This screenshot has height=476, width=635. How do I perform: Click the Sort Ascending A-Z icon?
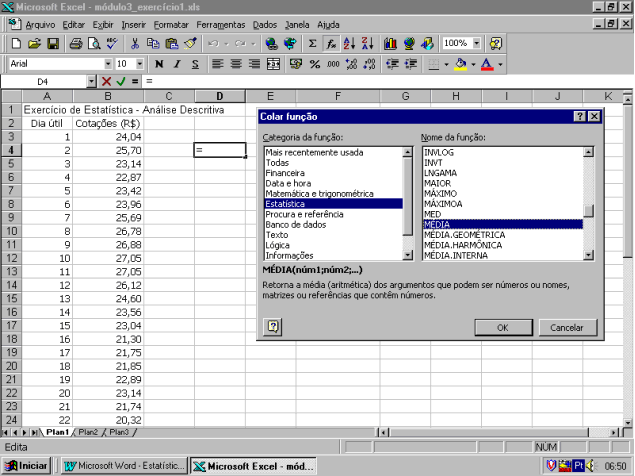click(349, 44)
